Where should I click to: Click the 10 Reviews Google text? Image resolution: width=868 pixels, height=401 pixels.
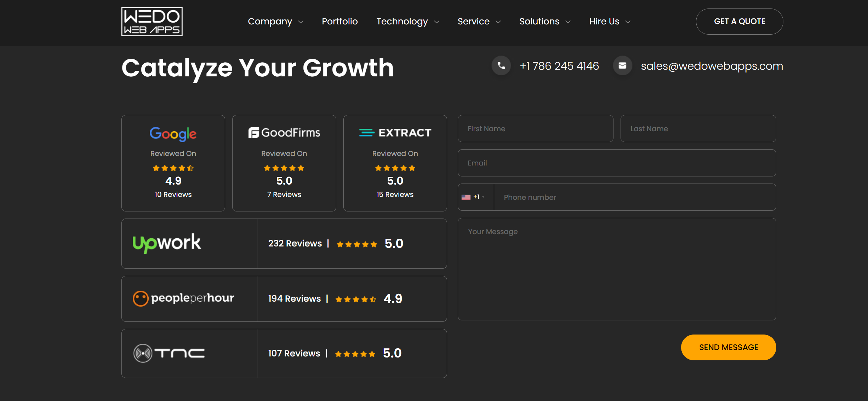coord(173,194)
